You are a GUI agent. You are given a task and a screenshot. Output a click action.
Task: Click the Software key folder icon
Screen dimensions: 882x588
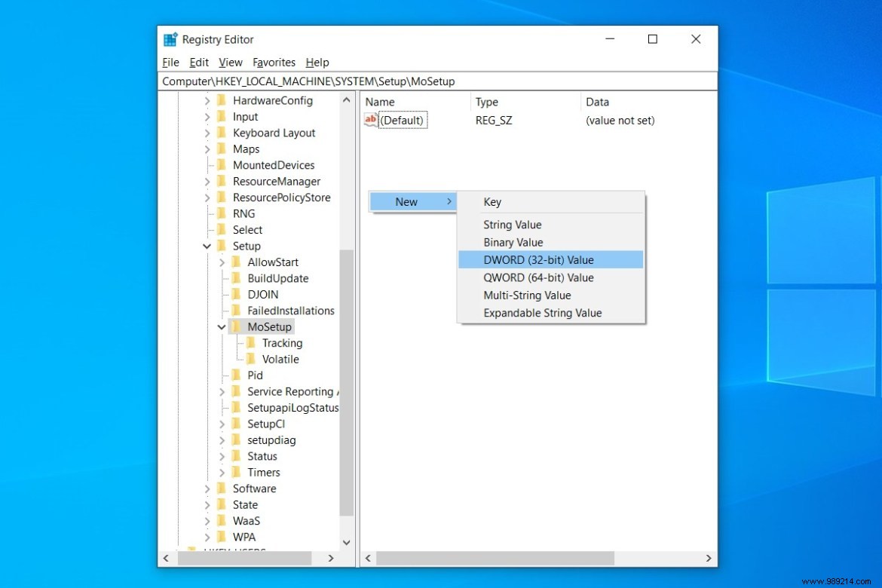pyautogui.click(x=222, y=488)
